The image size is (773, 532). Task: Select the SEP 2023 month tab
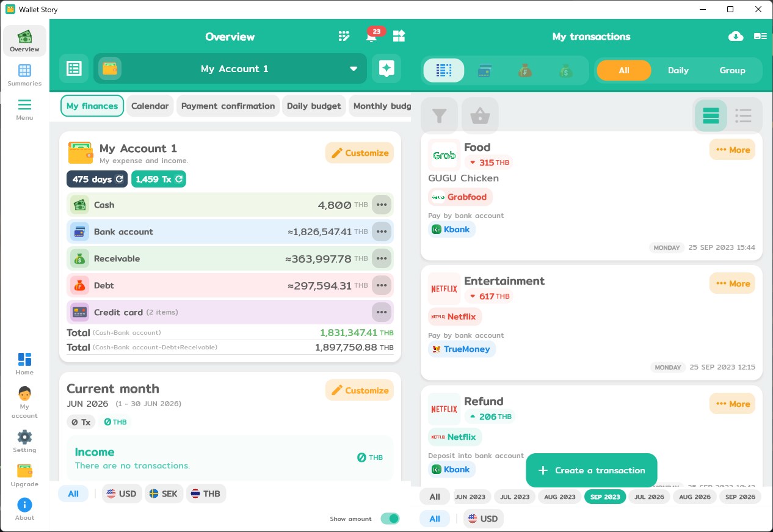(604, 497)
